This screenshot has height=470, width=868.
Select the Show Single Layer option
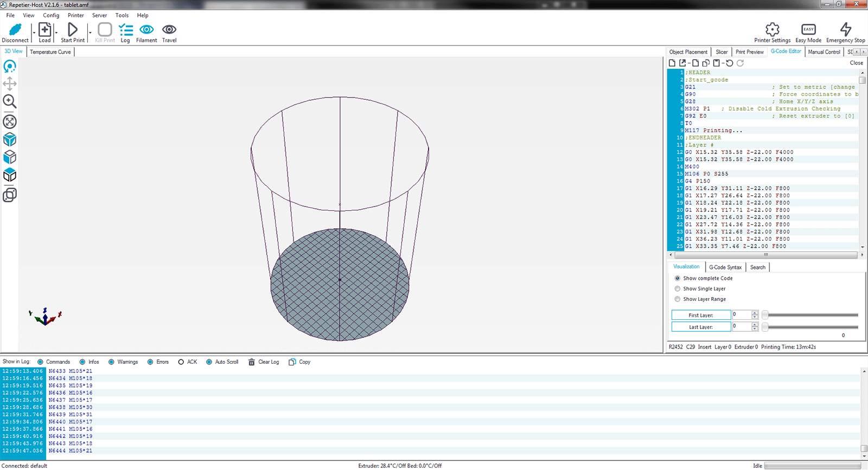tap(677, 288)
